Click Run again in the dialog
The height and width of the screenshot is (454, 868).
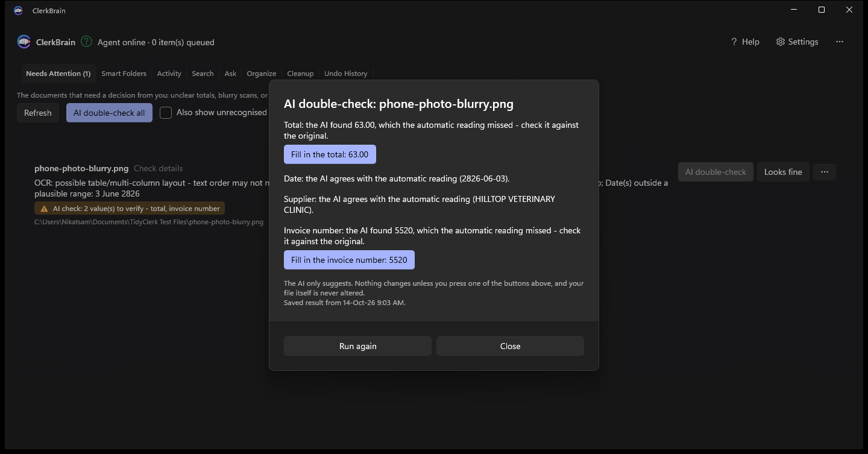click(x=357, y=346)
